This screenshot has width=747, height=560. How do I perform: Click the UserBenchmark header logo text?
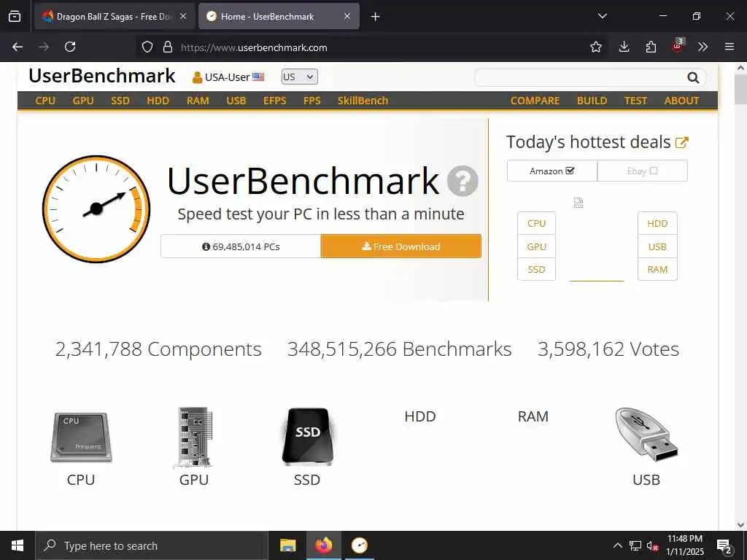102,76
